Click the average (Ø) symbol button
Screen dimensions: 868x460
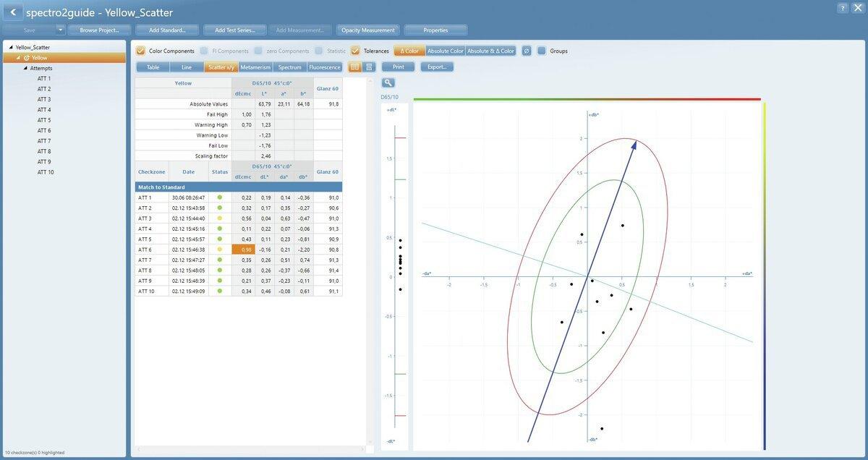(527, 51)
